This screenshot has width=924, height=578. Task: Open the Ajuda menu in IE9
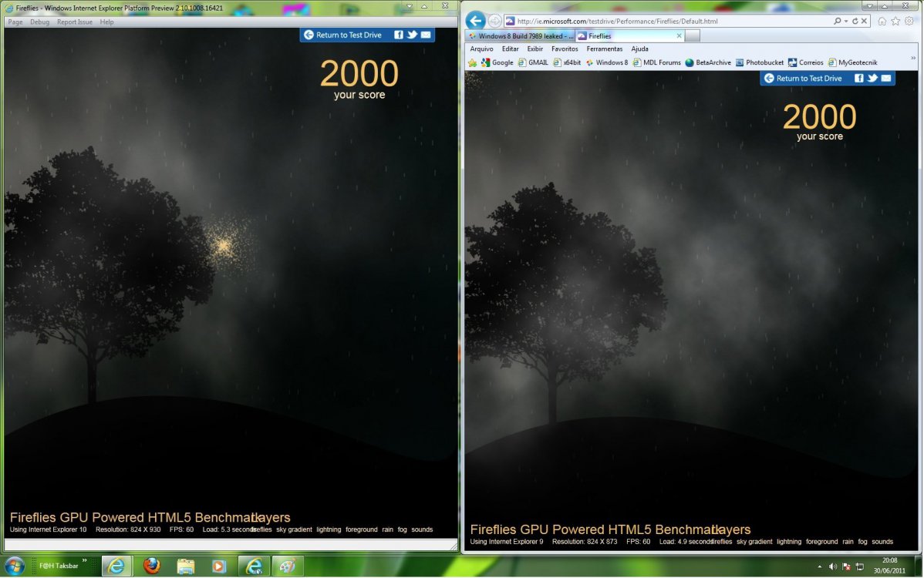coord(639,49)
